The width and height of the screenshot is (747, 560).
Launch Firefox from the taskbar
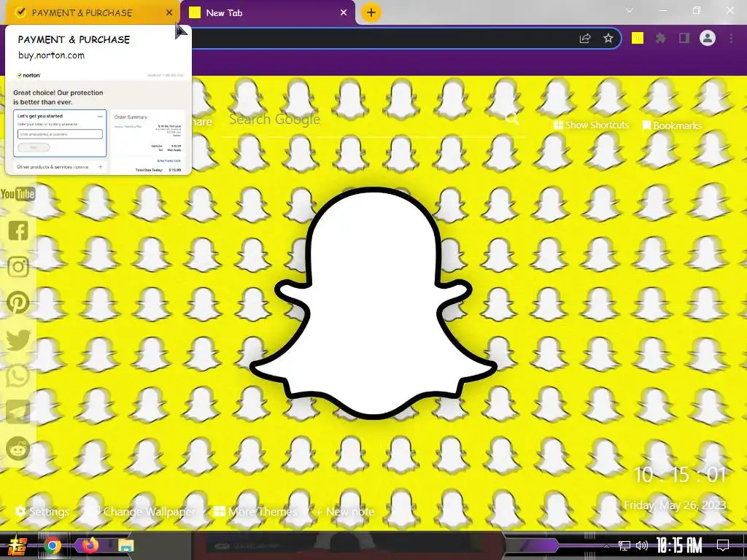click(x=90, y=545)
